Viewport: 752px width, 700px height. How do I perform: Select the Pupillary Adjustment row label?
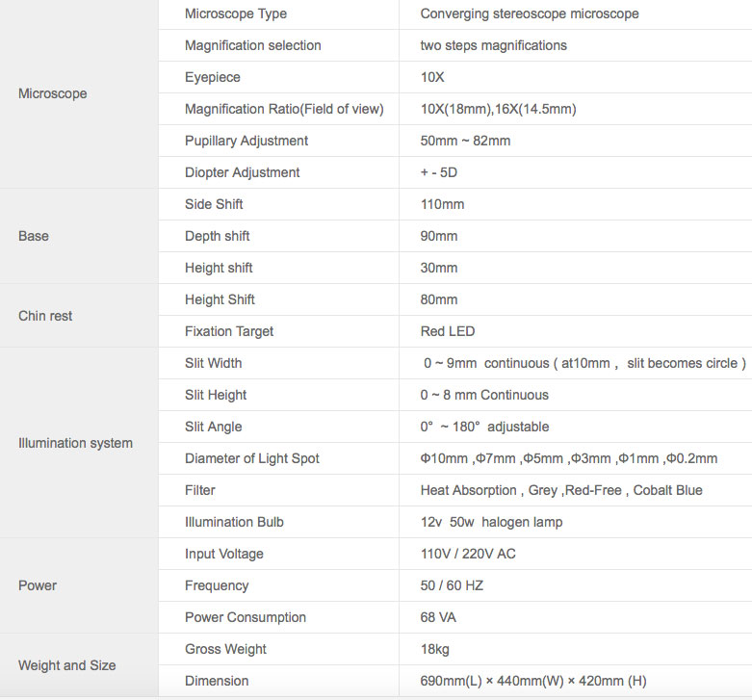click(x=246, y=141)
